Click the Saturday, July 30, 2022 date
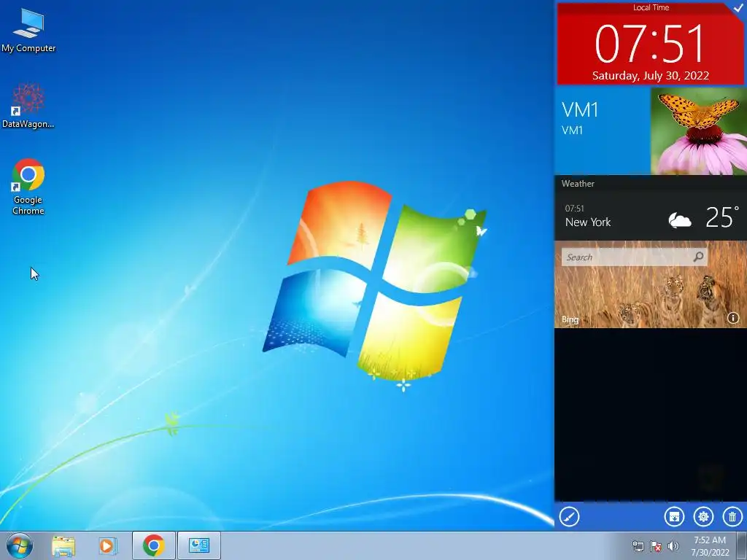The width and height of the screenshot is (747, 560). (650, 76)
